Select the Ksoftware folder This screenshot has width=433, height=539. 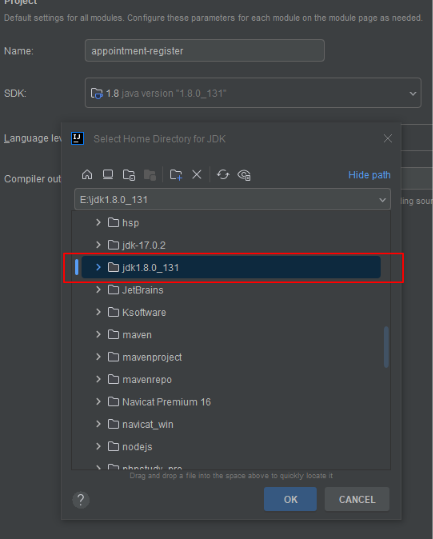[231, 312]
